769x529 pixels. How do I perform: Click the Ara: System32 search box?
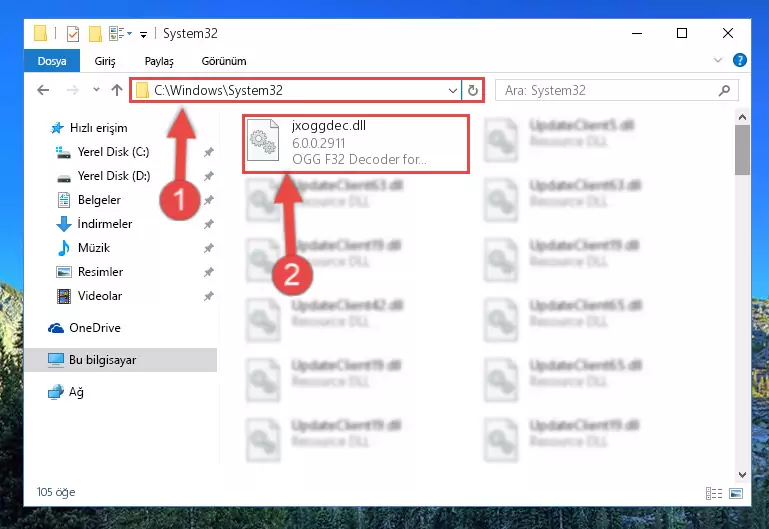(x=616, y=91)
